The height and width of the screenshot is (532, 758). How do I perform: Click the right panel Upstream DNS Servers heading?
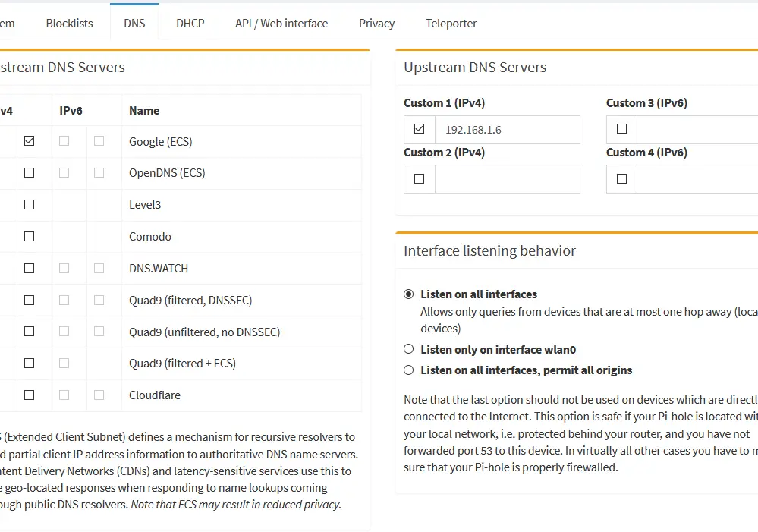click(x=475, y=68)
